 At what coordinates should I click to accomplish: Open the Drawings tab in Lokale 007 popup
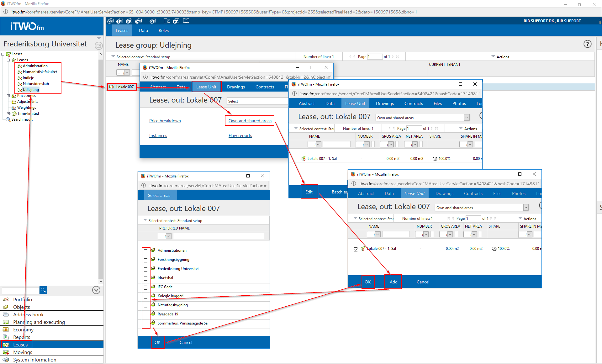[x=236, y=87]
